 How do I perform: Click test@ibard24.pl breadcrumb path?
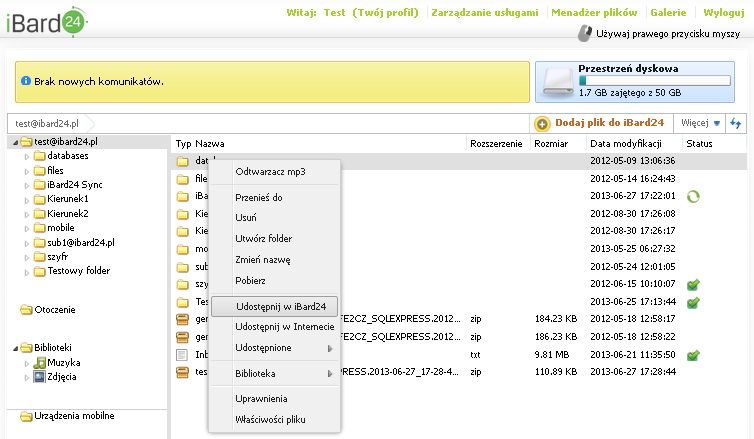[x=47, y=124]
